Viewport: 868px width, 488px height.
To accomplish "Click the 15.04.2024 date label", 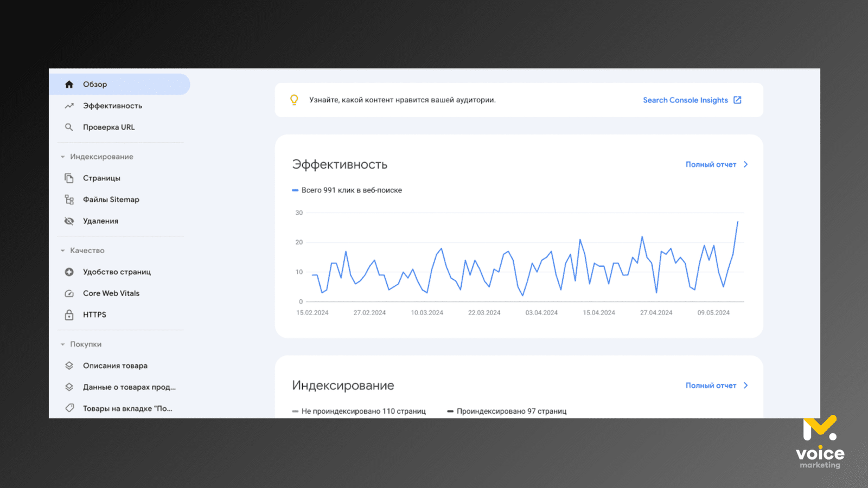I will click(599, 313).
